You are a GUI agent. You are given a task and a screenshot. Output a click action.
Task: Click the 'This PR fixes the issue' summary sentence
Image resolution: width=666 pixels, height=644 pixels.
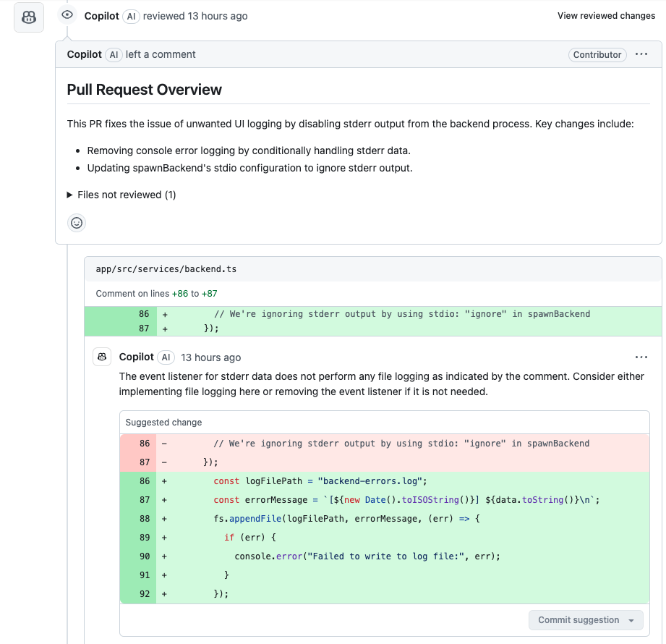351,124
